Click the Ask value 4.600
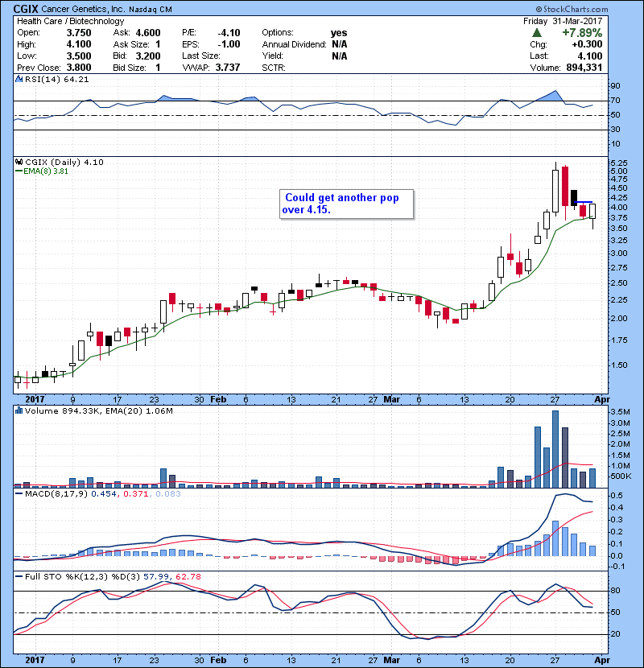The height and width of the screenshot is (668, 644). tap(148, 33)
